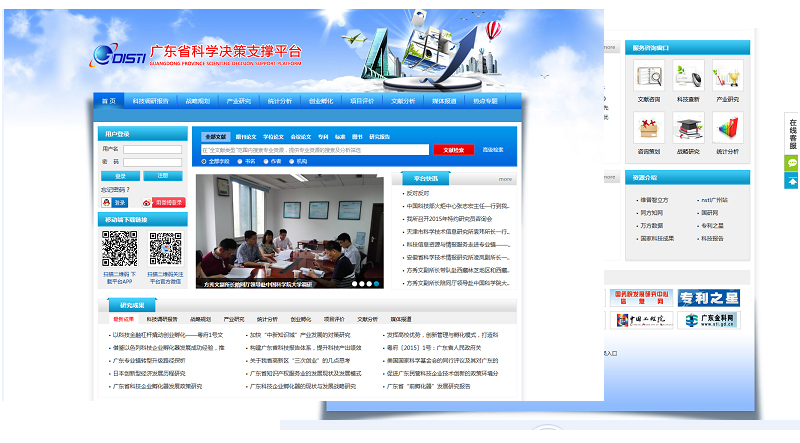Click the 专利之星 banner image
Screen dimensions: 800x443
tap(708, 298)
